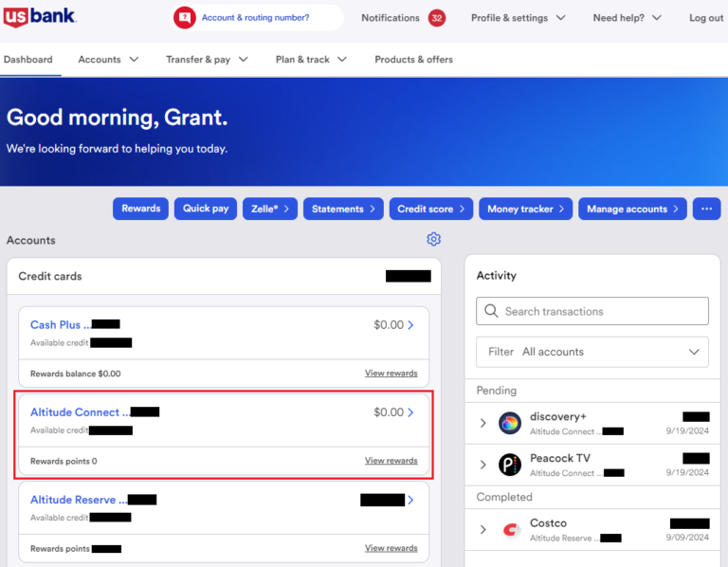Open the notifications badge showing 32

[x=436, y=18]
